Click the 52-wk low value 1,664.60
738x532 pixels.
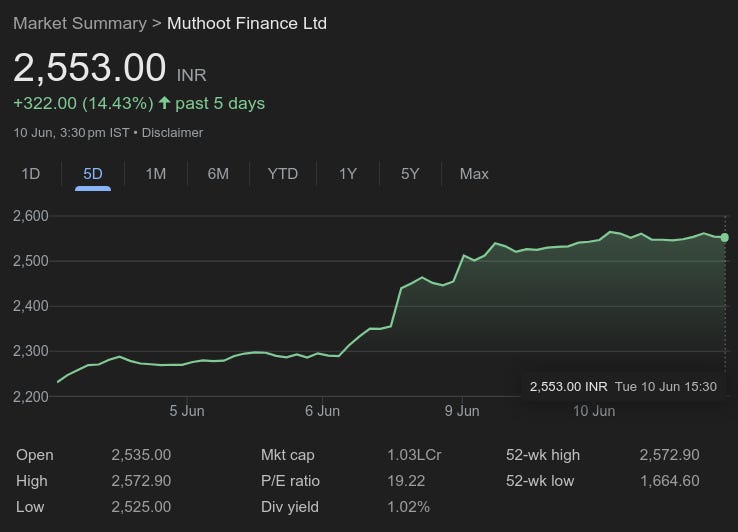[x=669, y=481]
